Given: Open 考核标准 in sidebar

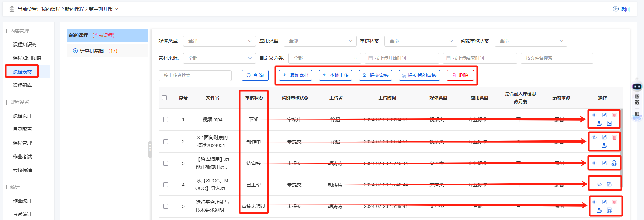Looking at the screenshot, I should point(22,170).
